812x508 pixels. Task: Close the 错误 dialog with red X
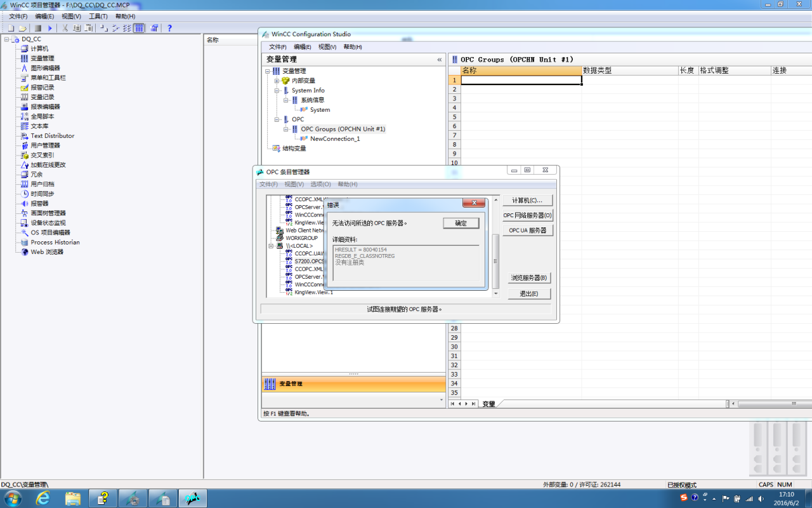point(474,203)
